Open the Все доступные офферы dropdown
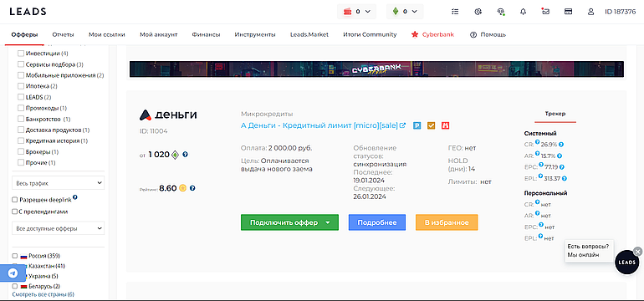644x301 pixels. [58, 228]
